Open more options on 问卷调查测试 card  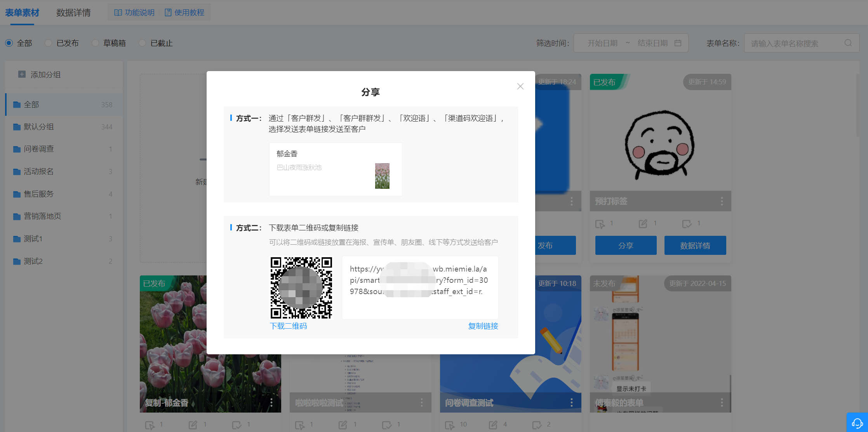[x=571, y=402]
